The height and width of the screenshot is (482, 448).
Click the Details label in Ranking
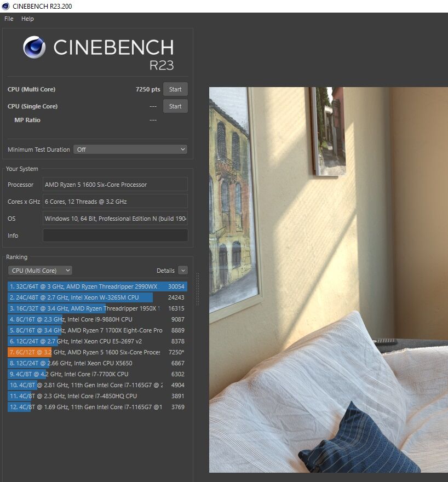tap(165, 271)
